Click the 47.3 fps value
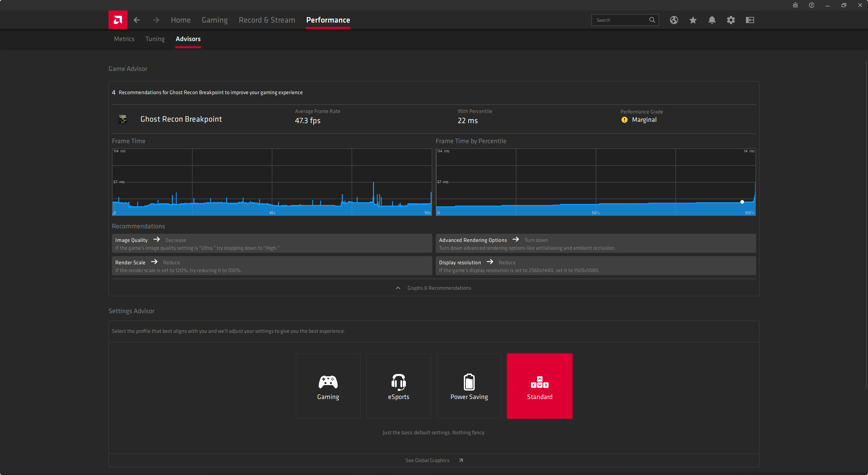 (308, 121)
